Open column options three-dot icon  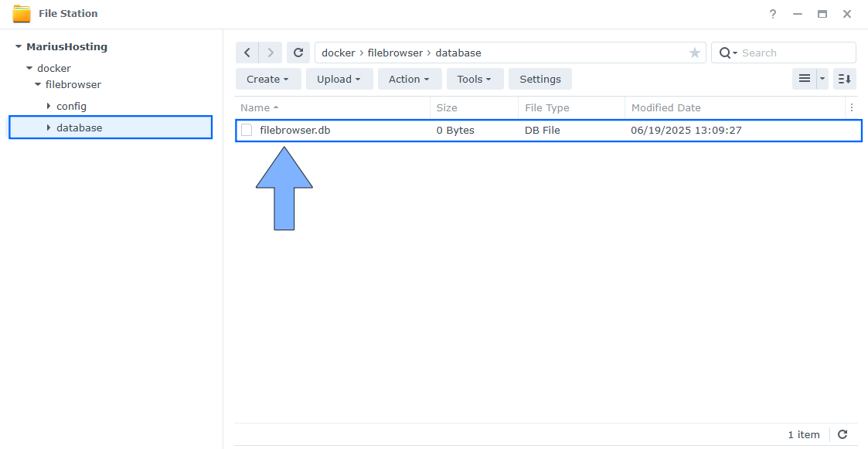tap(852, 107)
